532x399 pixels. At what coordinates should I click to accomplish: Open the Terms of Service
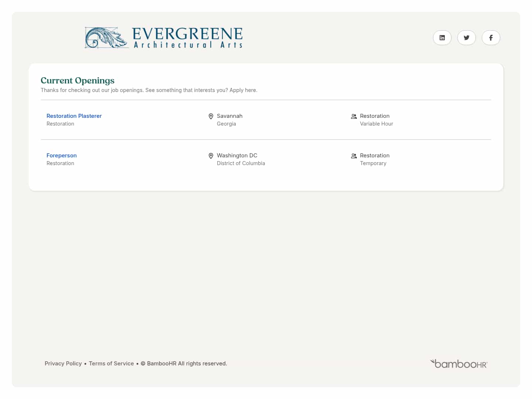(111, 364)
